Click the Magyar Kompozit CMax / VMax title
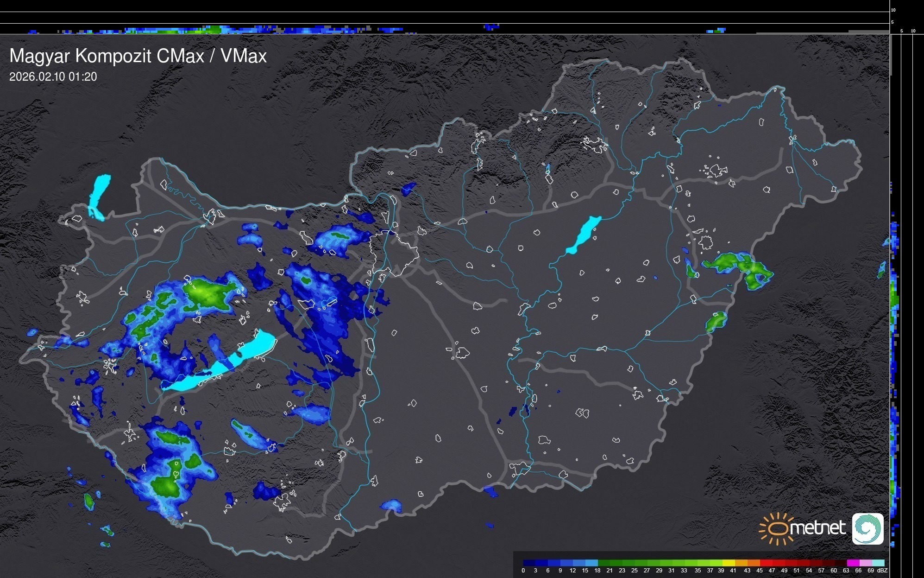924x578 pixels. (138, 56)
